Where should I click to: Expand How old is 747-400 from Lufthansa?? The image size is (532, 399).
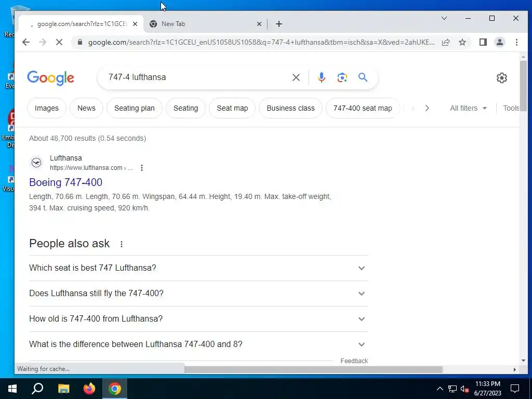click(198, 319)
